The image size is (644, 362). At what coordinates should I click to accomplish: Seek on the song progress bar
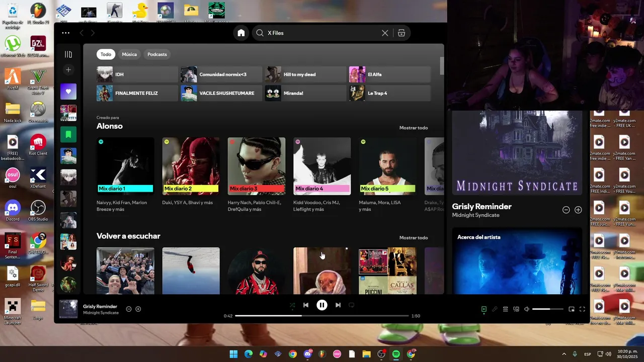click(322, 316)
